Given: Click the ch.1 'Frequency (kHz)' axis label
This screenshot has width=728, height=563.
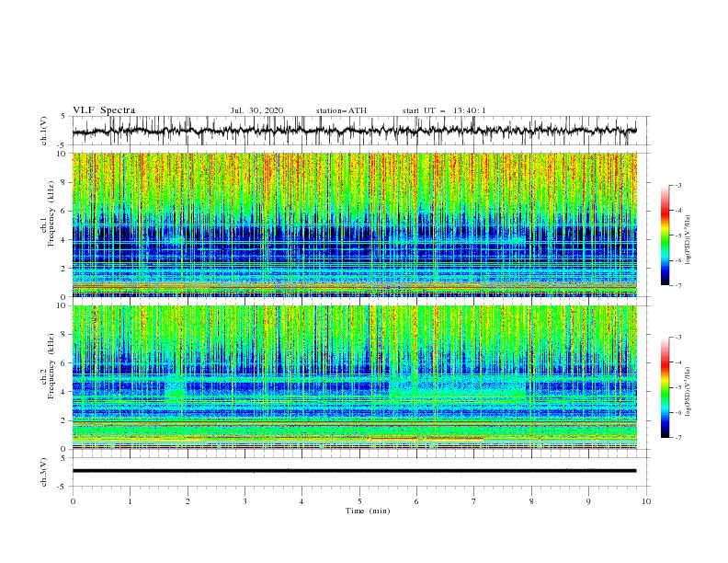Looking at the screenshot, I should (51, 213).
